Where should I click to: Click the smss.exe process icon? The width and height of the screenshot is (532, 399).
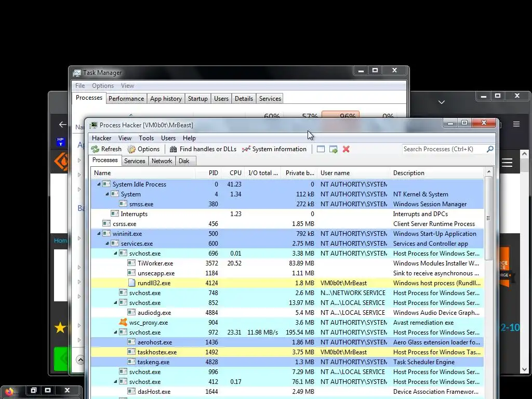tap(123, 204)
